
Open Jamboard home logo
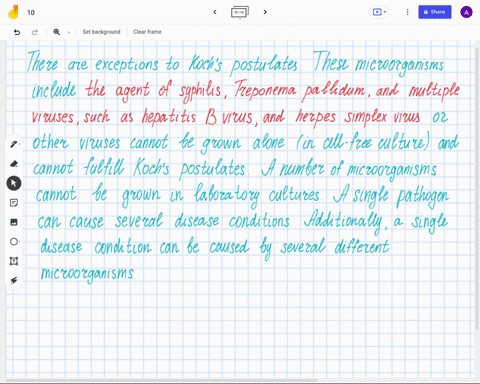[13, 12]
